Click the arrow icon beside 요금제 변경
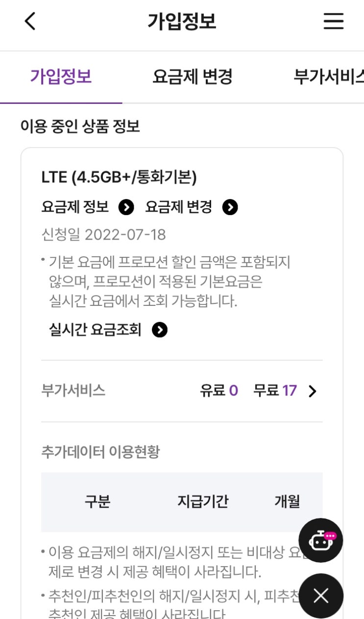 click(x=230, y=208)
